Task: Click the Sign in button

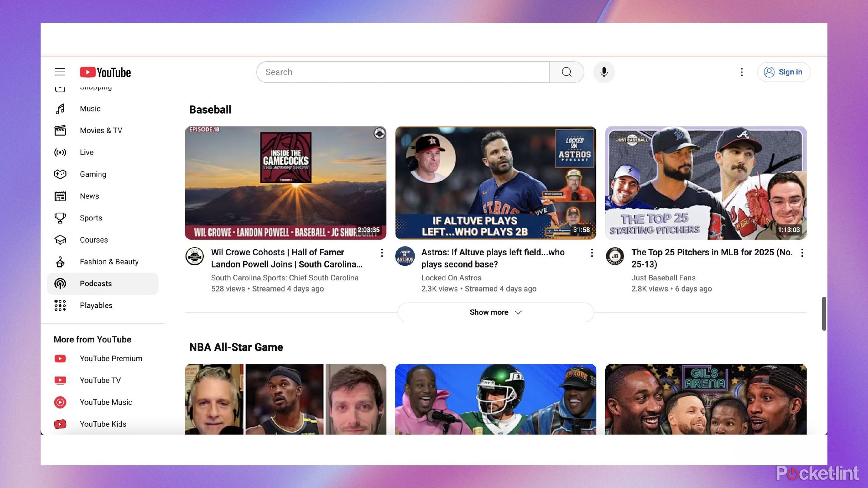Action: click(x=784, y=72)
